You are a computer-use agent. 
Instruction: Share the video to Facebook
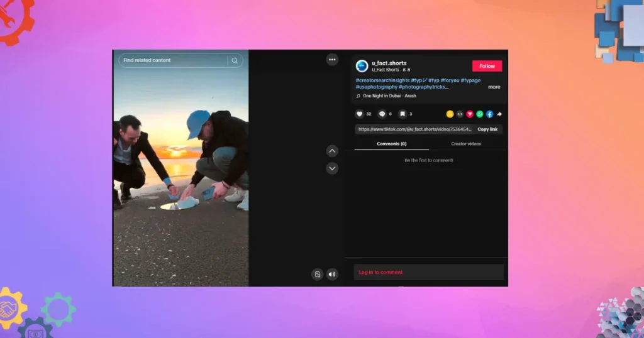click(x=489, y=114)
